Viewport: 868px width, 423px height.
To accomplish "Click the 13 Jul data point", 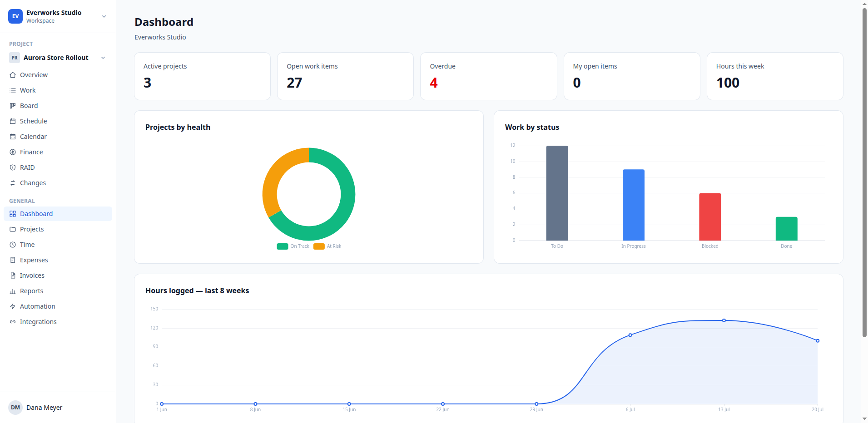I will [x=724, y=320].
